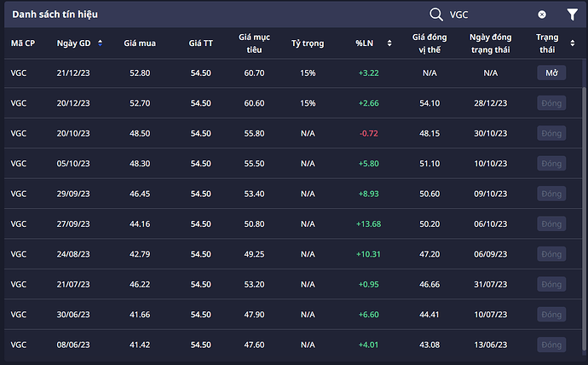Sort by %LN using its sort arrows

(x=389, y=43)
